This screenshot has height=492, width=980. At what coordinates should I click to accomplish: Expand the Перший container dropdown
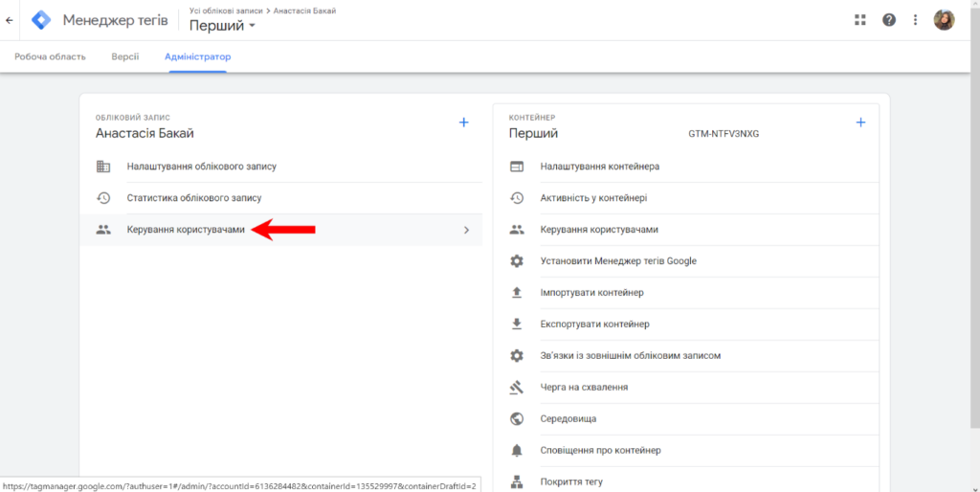click(x=252, y=26)
